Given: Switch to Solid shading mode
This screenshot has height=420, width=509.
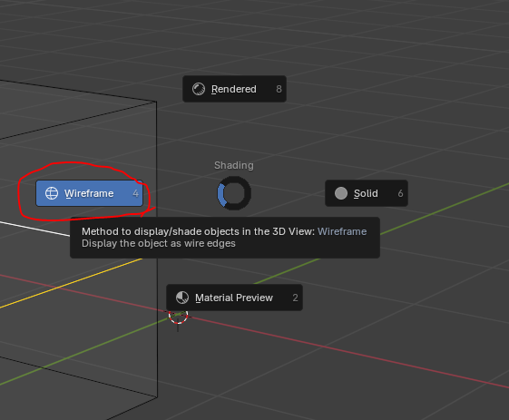Looking at the screenshot, I should [367, 193].
